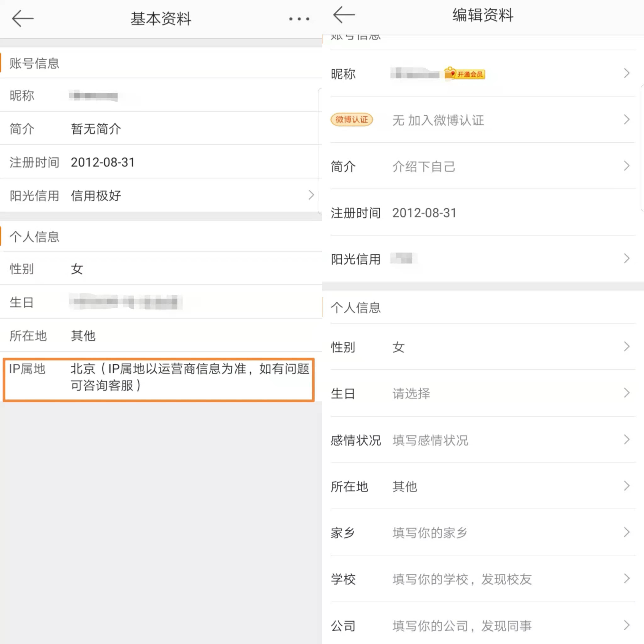Tap back arrow on 编辑资料 screen
The width and height of the screenshot is (644, 644).
(344, 15)
